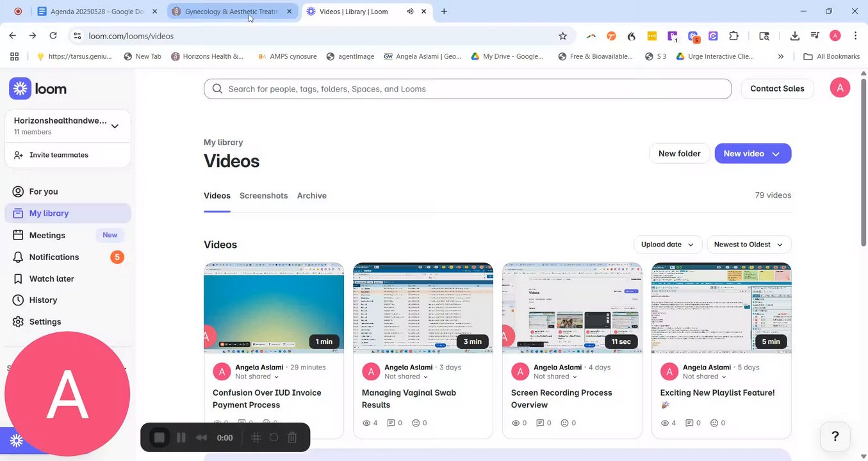Open the Chrome media controls icon

click(815, 36)
